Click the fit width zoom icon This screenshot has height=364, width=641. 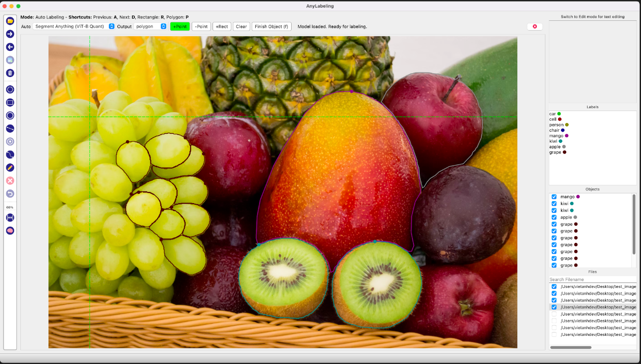click(x=10, y=218)
